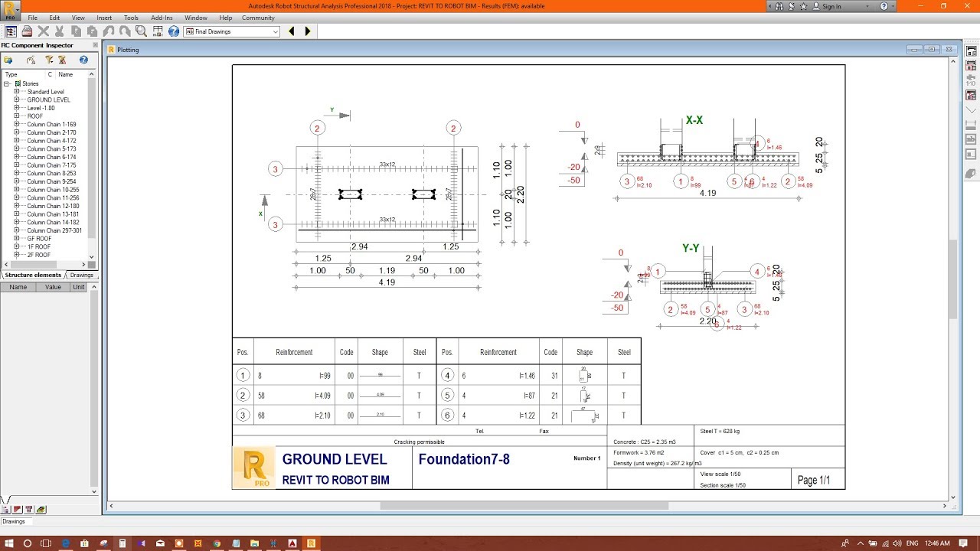This screenshot has height=551, width=980.
Task: Click the 1:10 scale icon in right toolbar
Action: (971, 80)
